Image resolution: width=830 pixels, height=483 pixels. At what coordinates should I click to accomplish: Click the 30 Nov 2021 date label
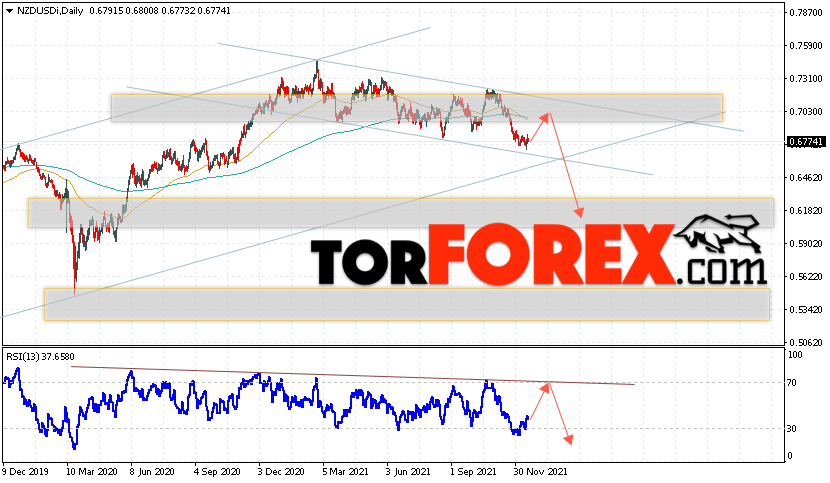pos(540,472)
